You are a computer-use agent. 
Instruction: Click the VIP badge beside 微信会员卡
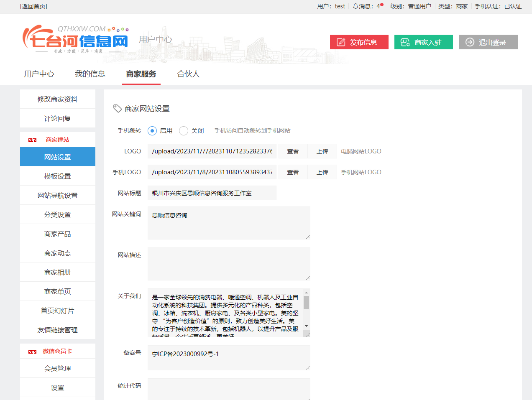coord(32,352)
